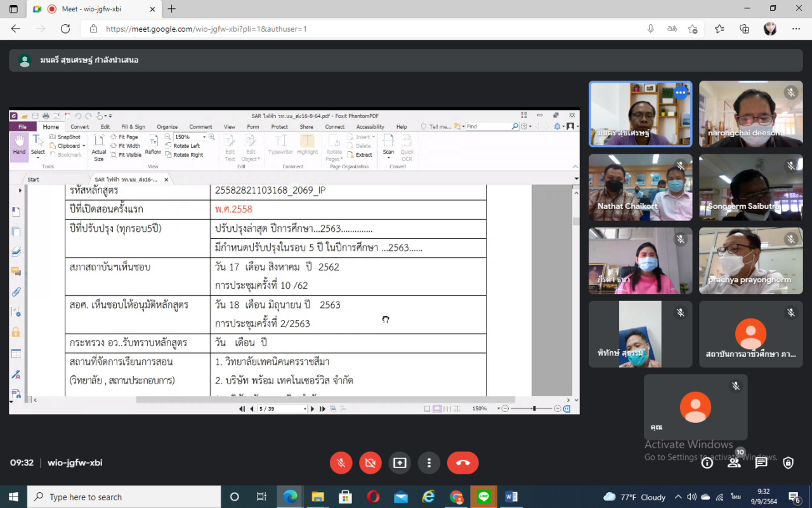Open LINE app from taskbar
This screenshot has width=812, height=508.
tap(484, 497)
